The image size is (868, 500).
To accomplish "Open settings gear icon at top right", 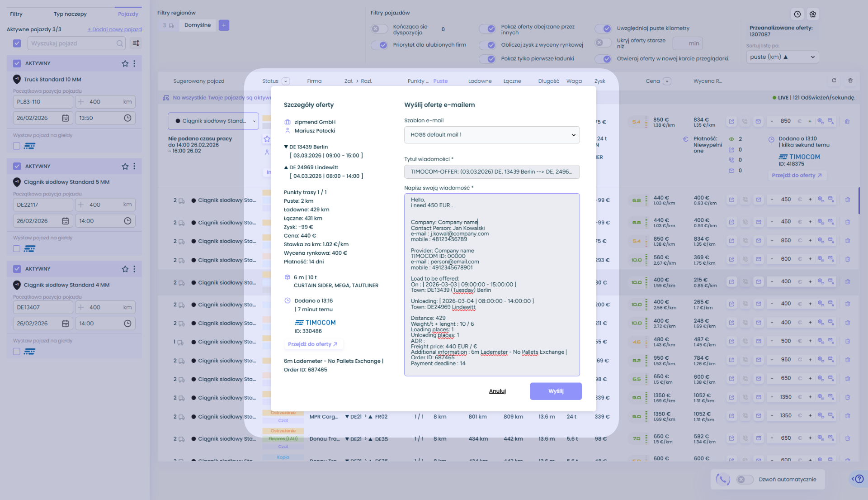I will [813, 14].
